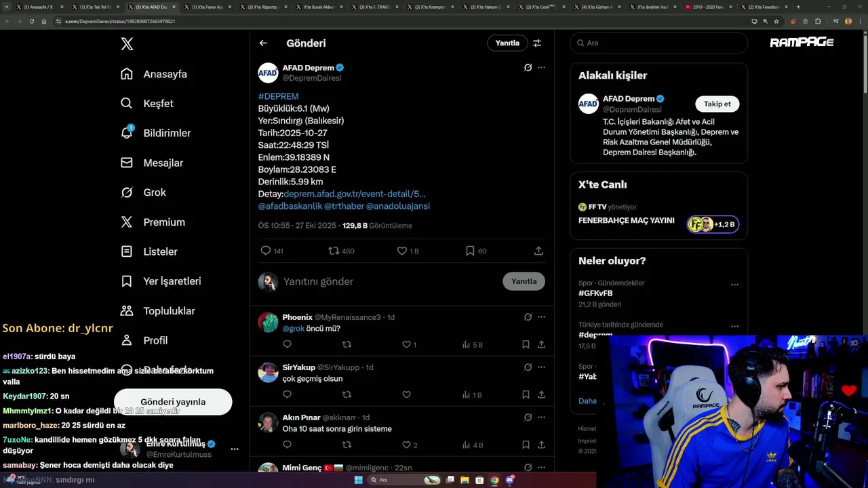Bookmark this page star icon

(776, 21)
